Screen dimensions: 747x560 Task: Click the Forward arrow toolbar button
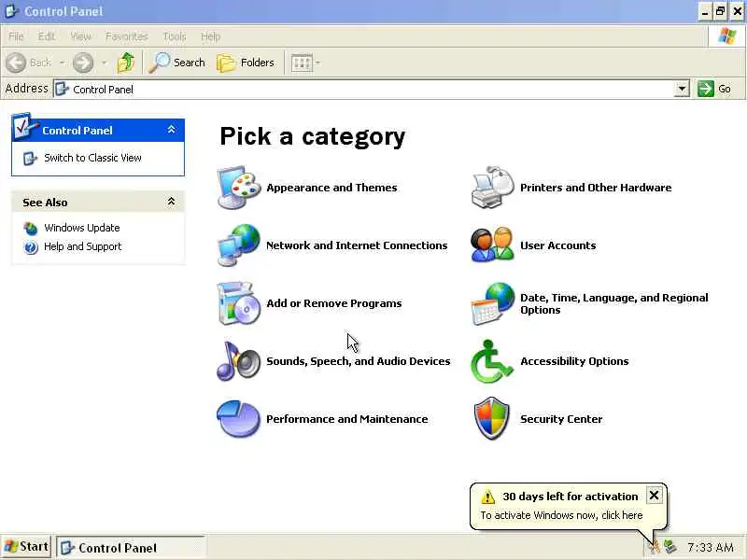point(83,63)
